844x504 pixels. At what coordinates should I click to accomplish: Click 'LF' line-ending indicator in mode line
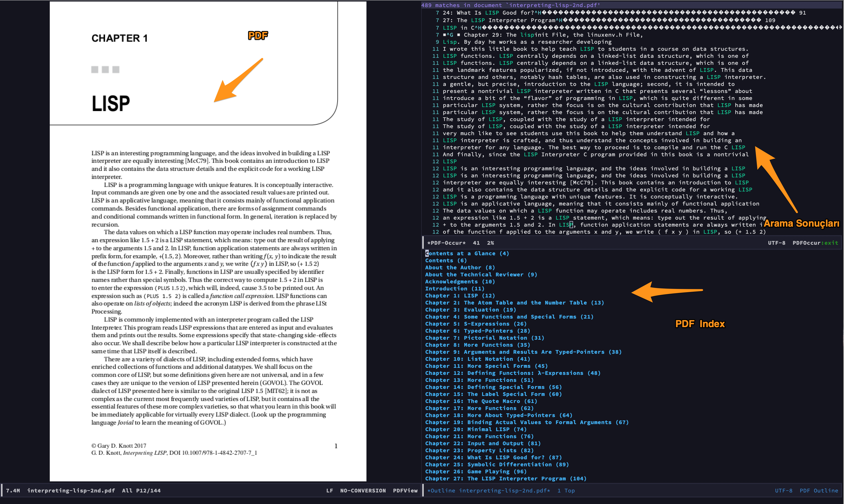point(330,490)
